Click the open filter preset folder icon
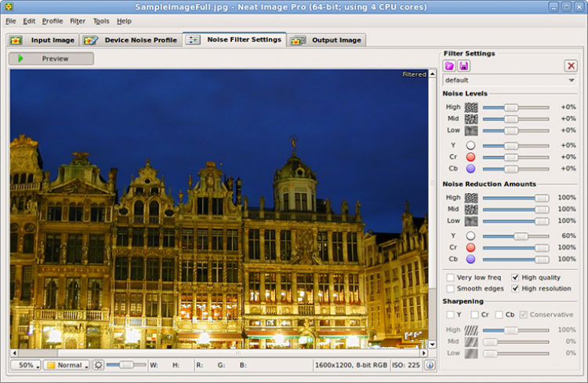The width and height of the screenshot is (588, 383). 450,66
